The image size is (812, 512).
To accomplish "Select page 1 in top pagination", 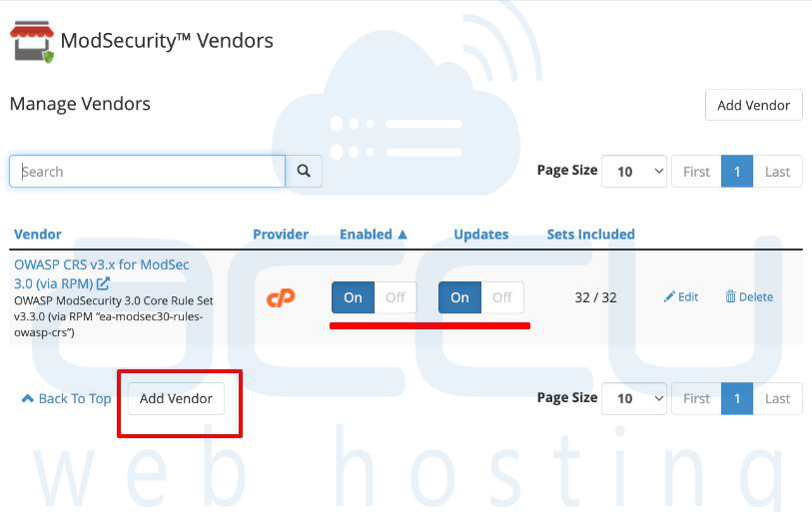I will pos(737,172).
